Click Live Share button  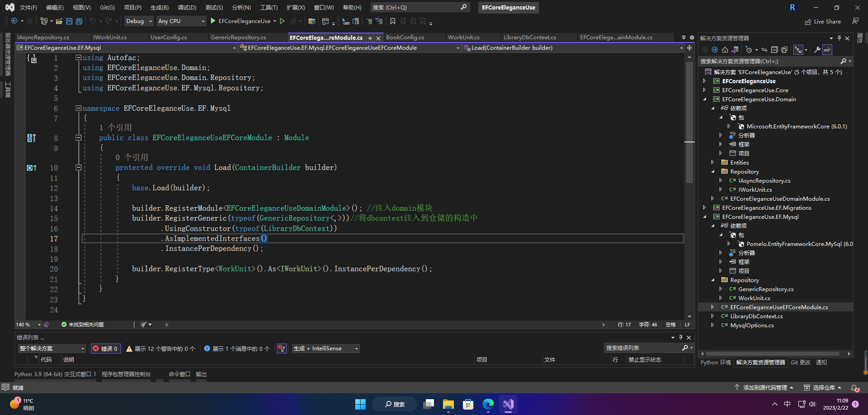click(823, 22)
